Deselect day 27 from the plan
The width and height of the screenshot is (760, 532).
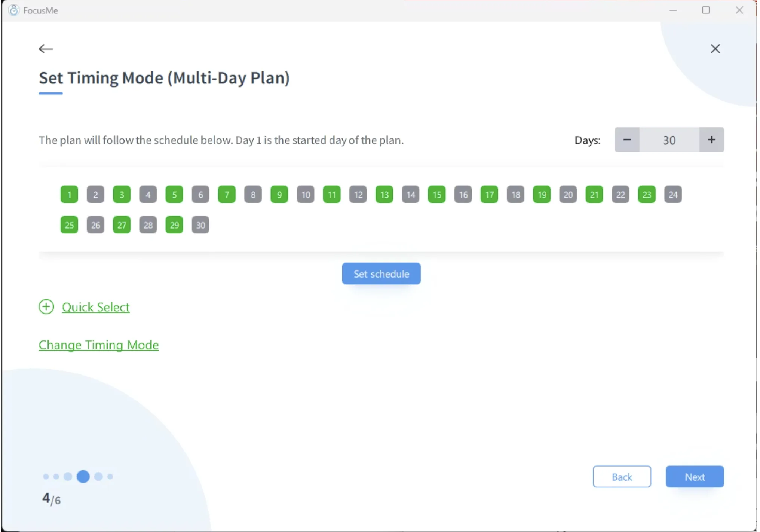coord(121,225)
